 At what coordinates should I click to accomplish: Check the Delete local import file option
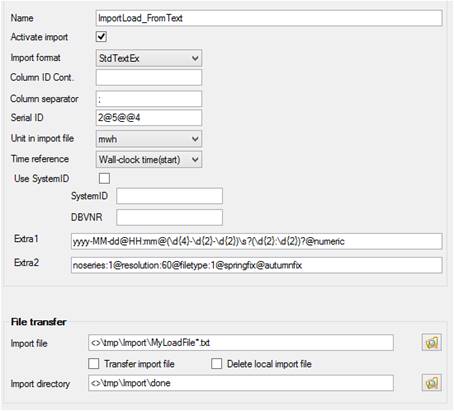pos(216,363)
